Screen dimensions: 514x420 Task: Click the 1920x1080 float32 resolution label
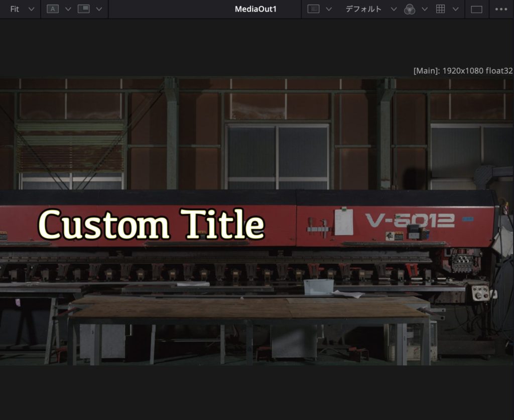click(463, 71)
